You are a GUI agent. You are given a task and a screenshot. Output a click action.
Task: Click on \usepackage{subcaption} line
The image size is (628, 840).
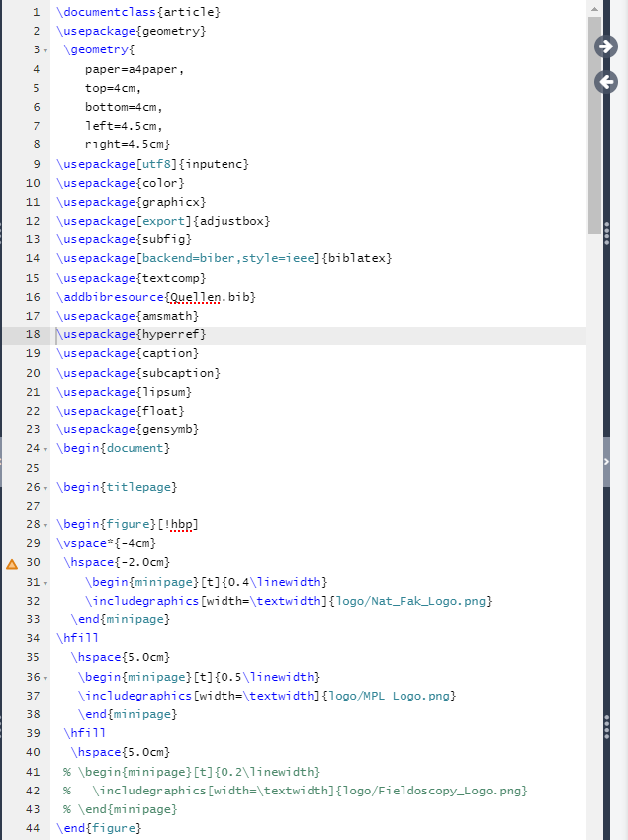[x=138, y=373]
